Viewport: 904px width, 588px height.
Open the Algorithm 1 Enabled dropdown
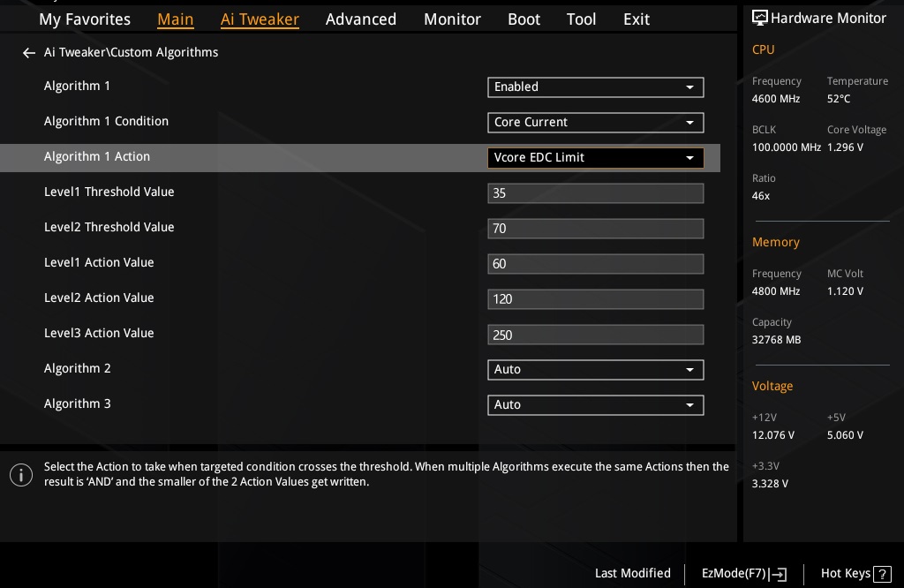[x=596, y=87]
